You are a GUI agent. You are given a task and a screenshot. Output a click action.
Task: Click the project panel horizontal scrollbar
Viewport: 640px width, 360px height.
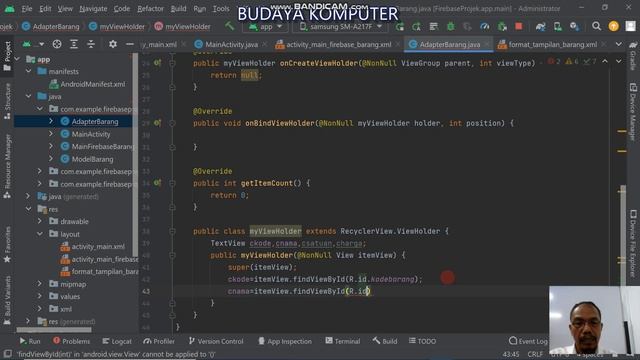coord(54,329)
